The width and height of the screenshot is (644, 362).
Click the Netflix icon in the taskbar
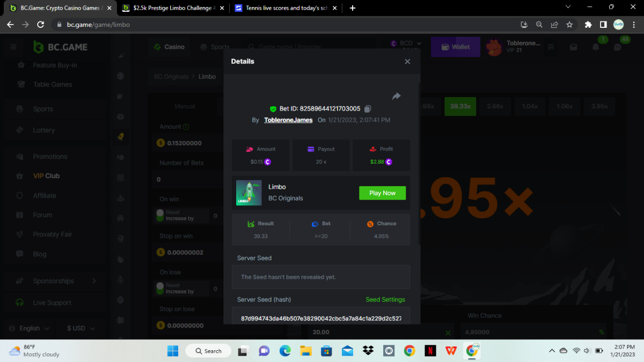click(x=430, y=351)
